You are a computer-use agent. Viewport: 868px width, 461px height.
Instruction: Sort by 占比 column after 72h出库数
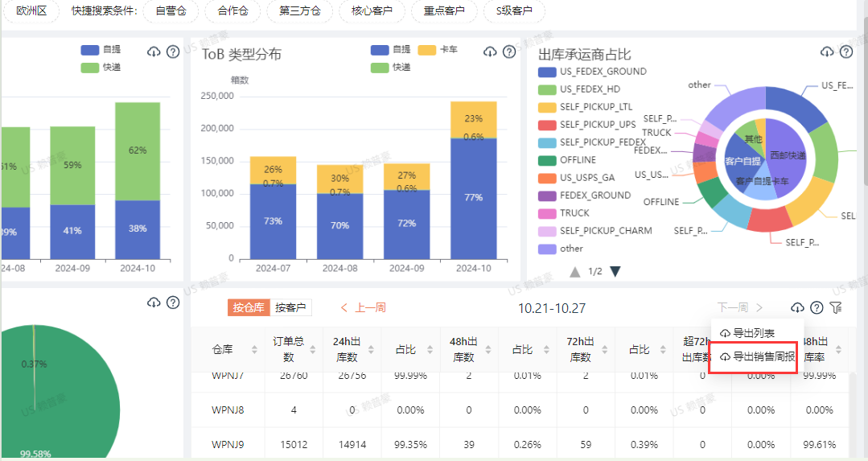point(663,350)
